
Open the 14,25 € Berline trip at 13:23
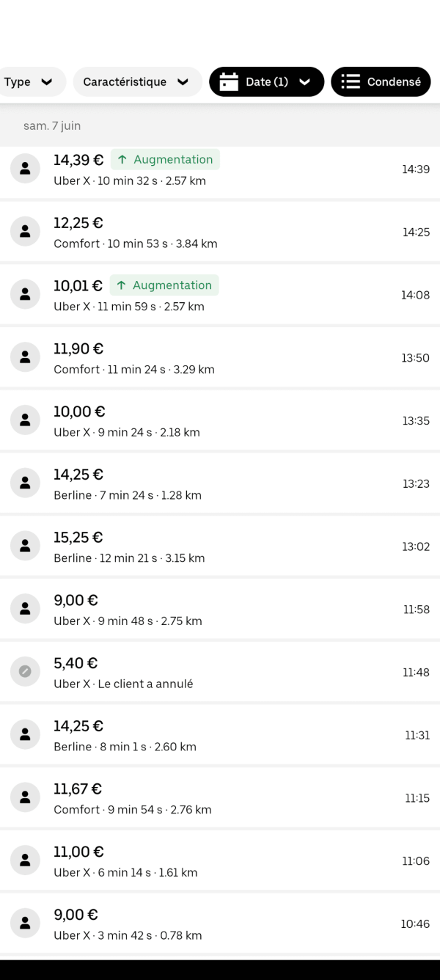(x=220, y=483)
